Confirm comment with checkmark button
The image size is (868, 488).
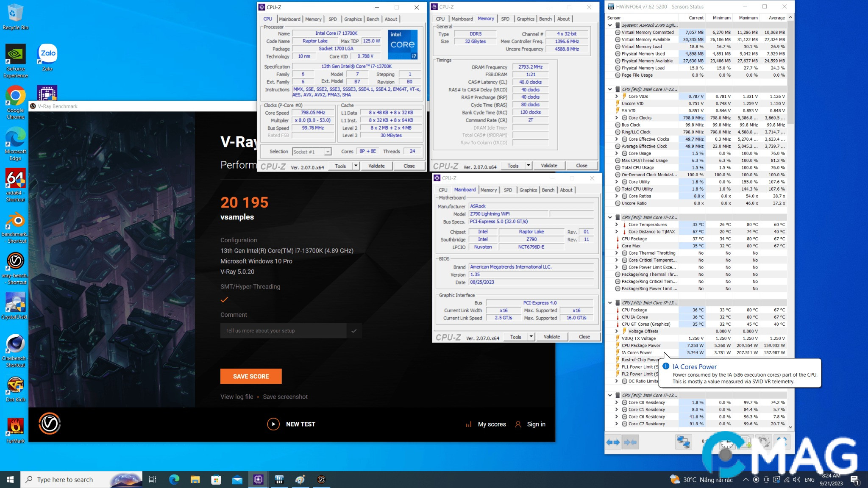354,331
